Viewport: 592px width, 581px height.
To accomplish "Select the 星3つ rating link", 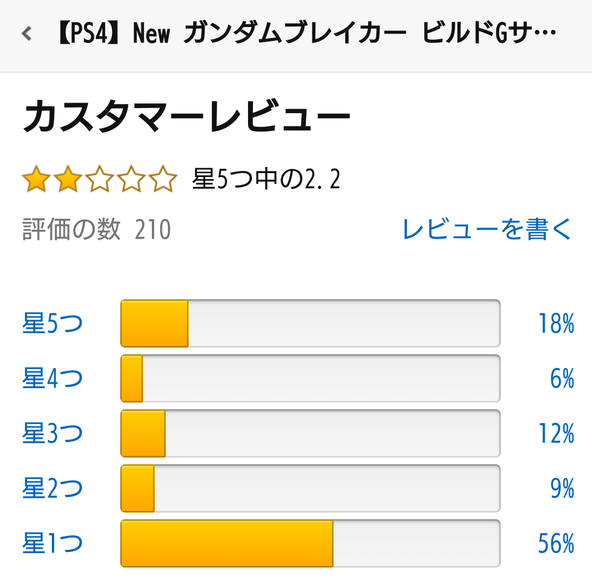I will (x=52, y=433).
